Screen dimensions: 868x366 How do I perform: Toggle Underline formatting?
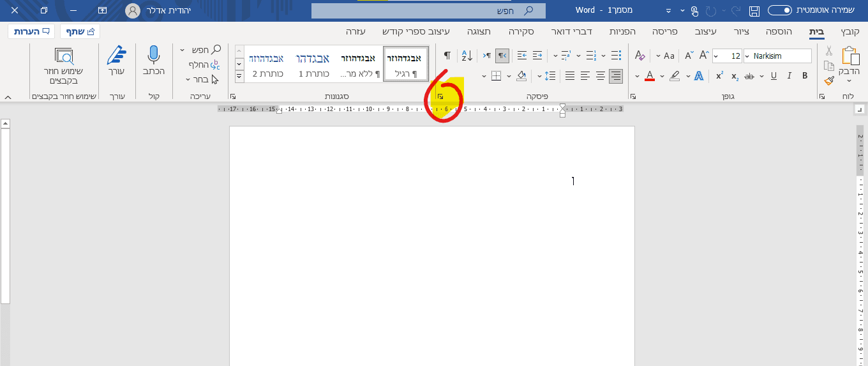pos(774,76)
